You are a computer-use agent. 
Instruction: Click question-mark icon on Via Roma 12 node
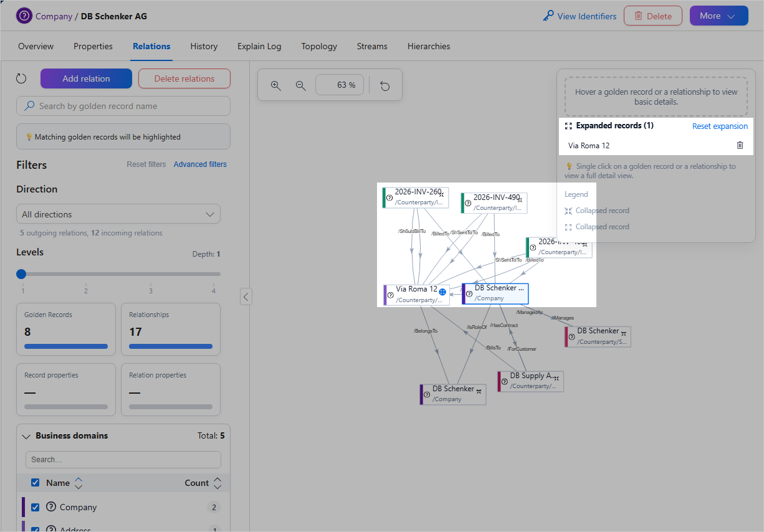coord(390,295)
